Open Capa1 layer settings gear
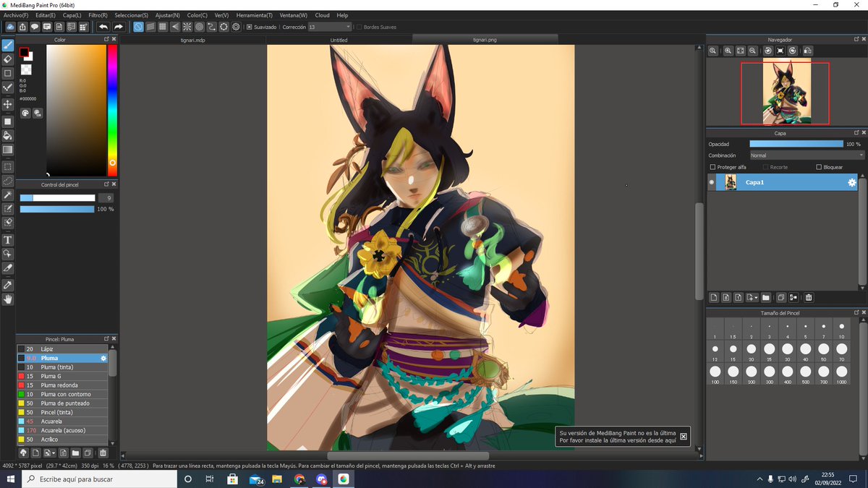The image size is (868, 488). [852, 183]
